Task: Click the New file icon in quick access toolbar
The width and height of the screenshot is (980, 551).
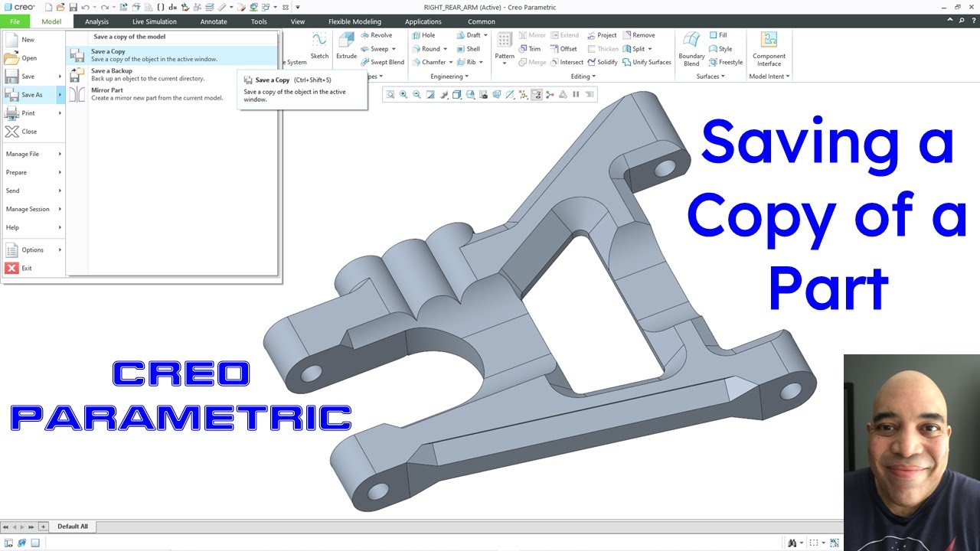Action: click(x=48, y=7)
